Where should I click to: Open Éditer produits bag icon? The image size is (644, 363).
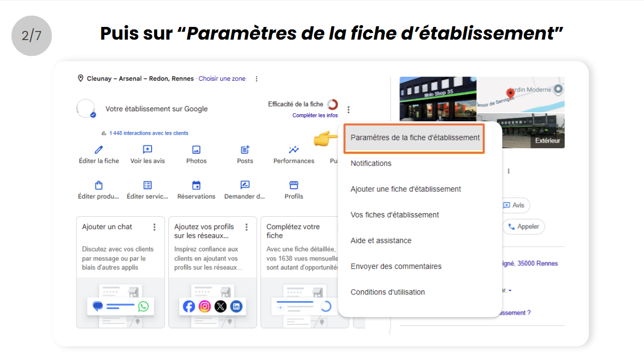[x=99, y=185]
